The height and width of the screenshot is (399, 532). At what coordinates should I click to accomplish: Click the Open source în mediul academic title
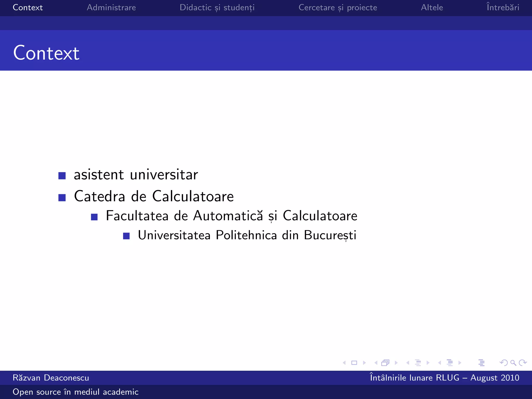(x=76, y=392)
